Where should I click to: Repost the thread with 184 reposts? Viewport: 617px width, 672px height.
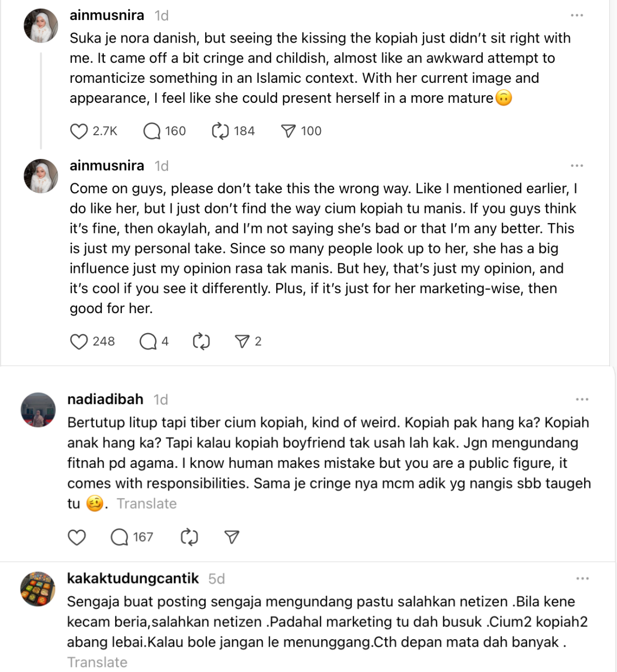tap(221, 132)
